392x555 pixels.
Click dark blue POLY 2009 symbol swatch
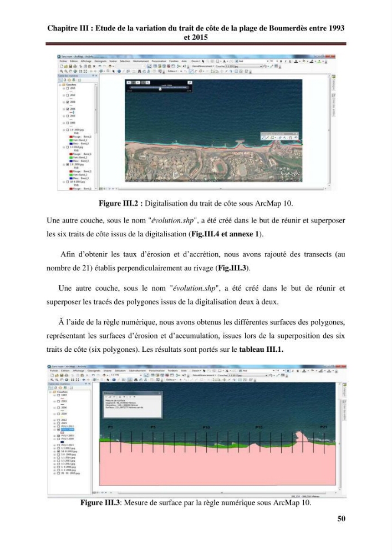click(x=62, y=442)
